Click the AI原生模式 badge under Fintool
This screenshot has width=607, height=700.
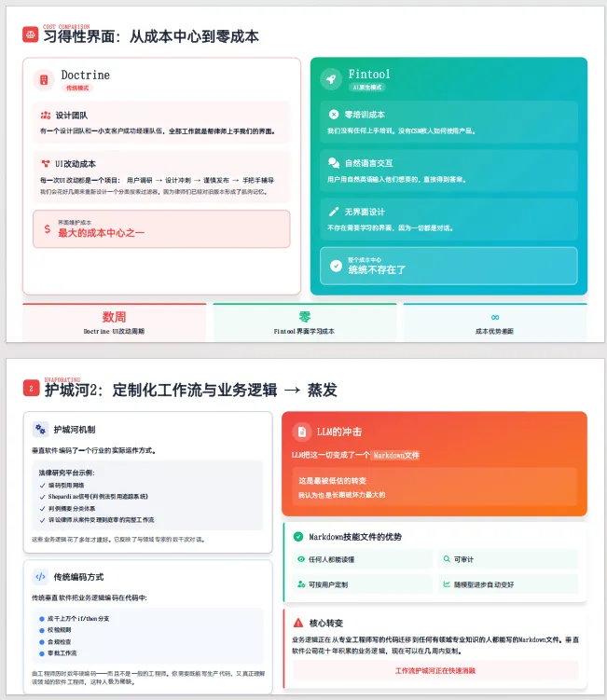point(367,87)
